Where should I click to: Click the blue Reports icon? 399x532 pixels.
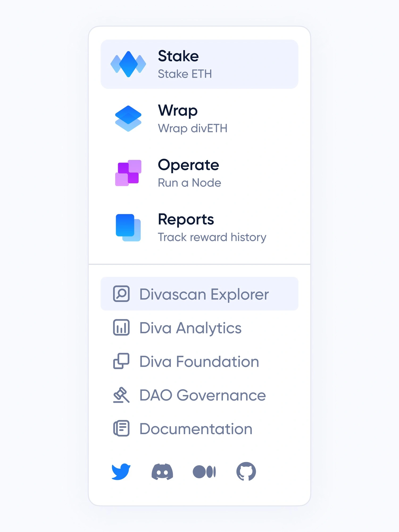(128, 228)
